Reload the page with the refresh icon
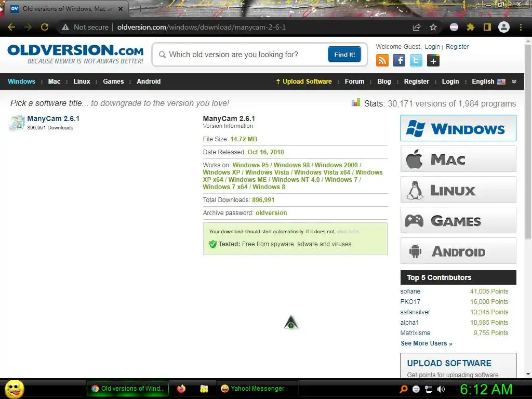Image resolution: width=532 pixels, height=399 pixels. [45, 27]
